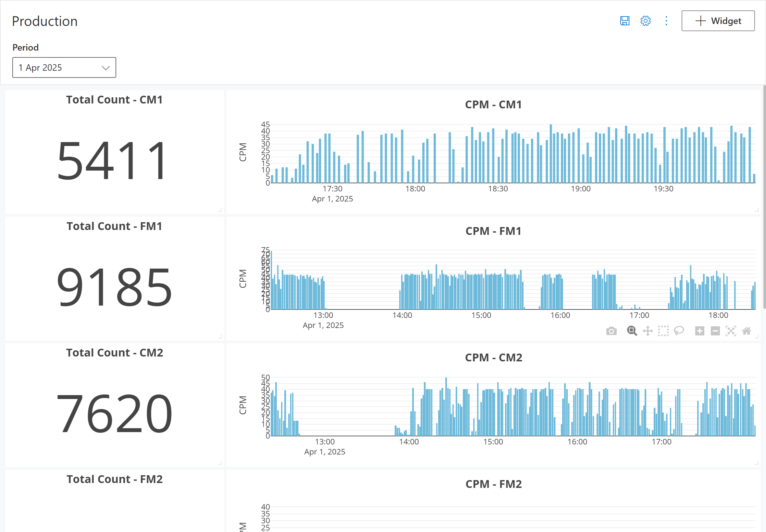766x532 pixels.
Task: Open the three-dot more options menu
Action: click(666, 21)
